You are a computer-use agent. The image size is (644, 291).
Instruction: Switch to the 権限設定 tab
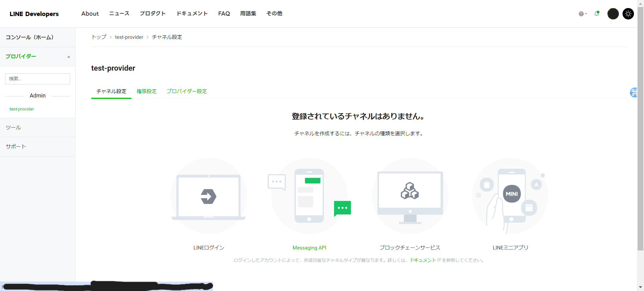pyautogui.click(x=147, y=91)
